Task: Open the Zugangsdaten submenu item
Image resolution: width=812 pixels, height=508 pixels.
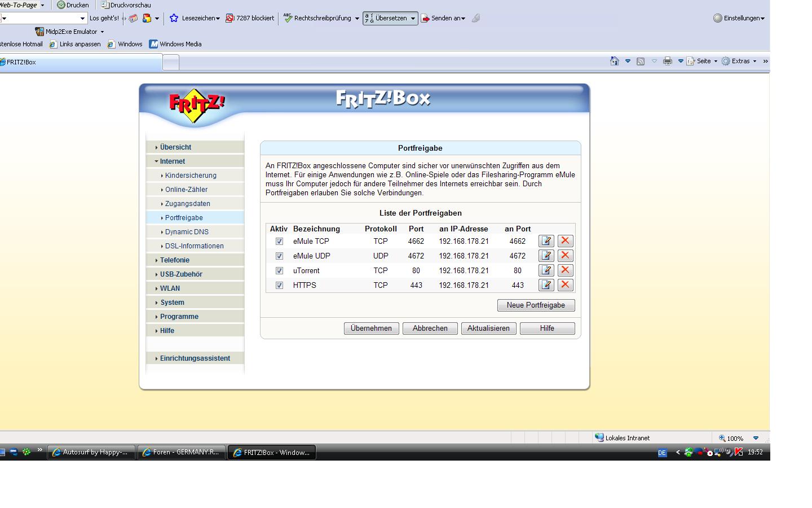Action: click(195, 203)
